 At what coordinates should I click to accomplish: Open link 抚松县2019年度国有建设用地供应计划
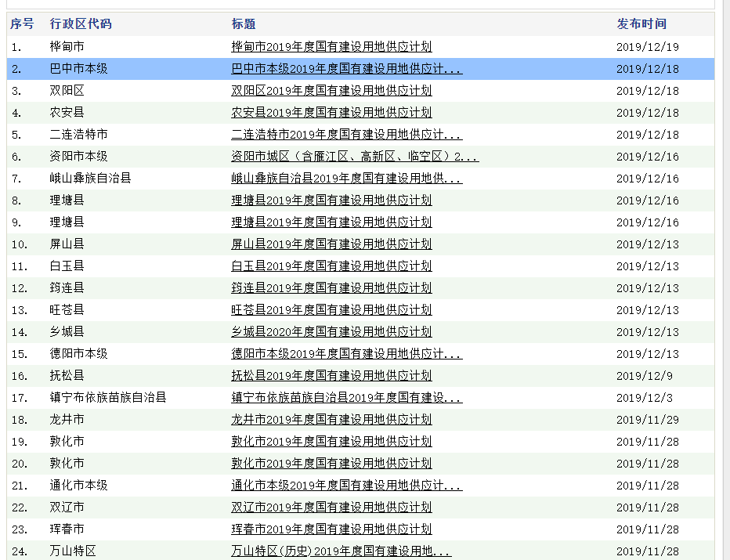[x=331, y=376]
